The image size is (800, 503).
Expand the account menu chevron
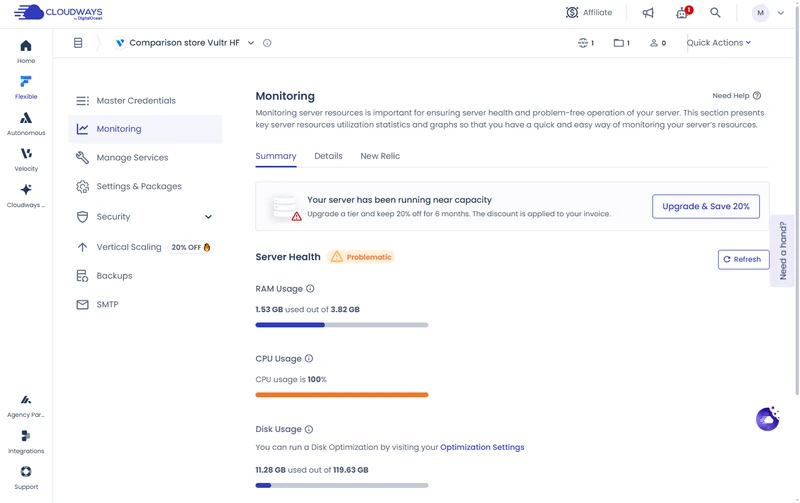[x=781, y=13]
